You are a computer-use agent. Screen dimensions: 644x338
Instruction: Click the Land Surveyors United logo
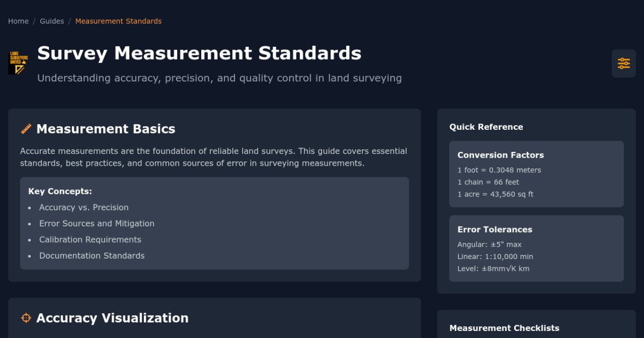[18, 63]
